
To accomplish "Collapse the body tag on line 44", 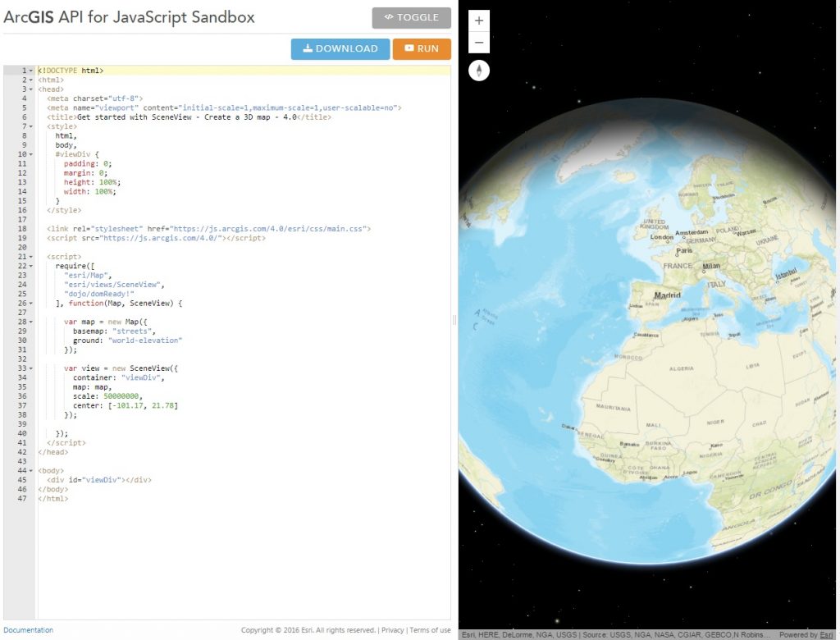I will click(31, 471).
